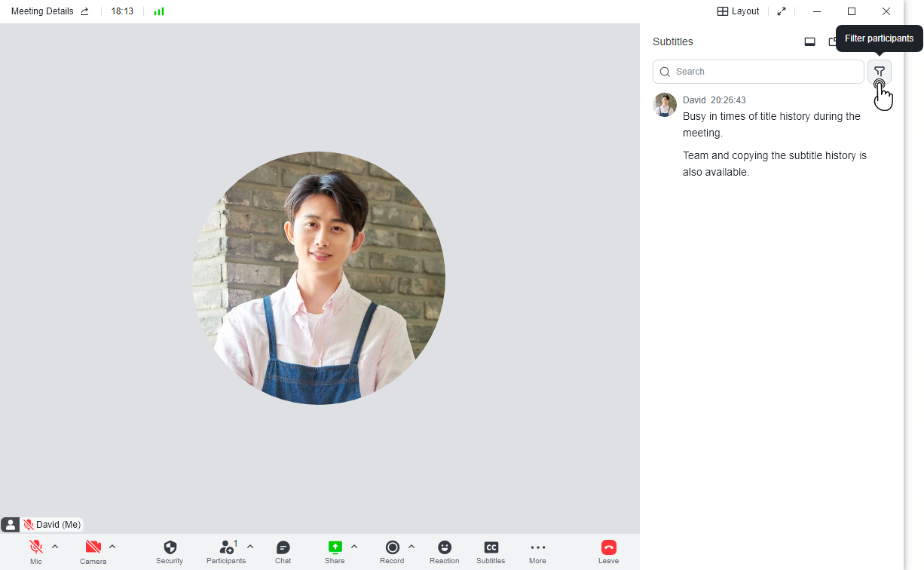Open the Layout menu
924x570 pixels.
tap(738, 11)
